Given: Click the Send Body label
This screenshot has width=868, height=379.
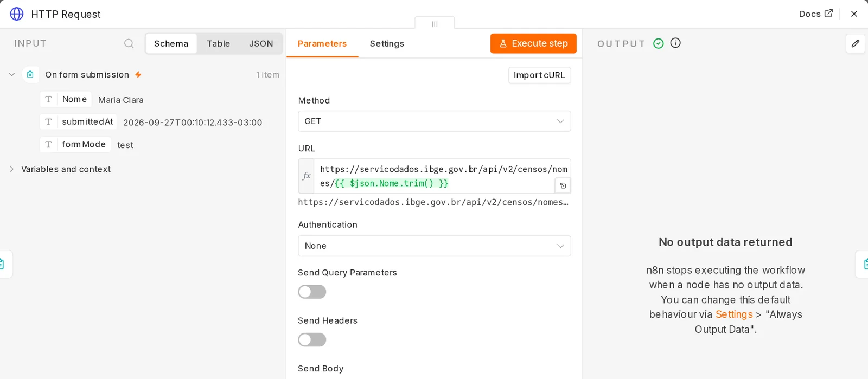Looking at the screenshot, I should 321,369.
